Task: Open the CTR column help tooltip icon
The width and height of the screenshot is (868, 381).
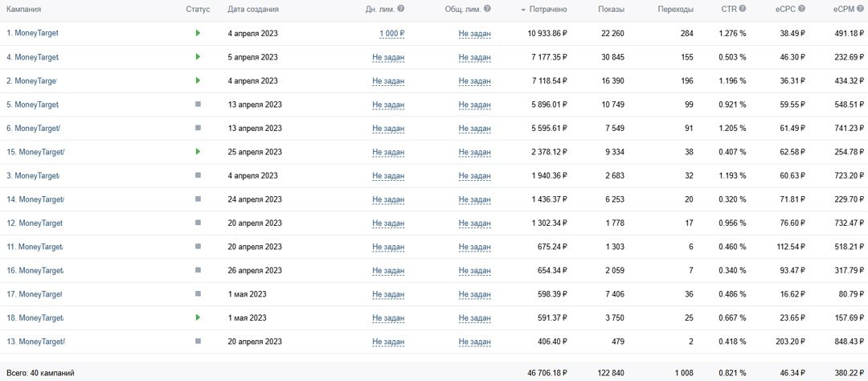Action: click(x=743, y=9)
